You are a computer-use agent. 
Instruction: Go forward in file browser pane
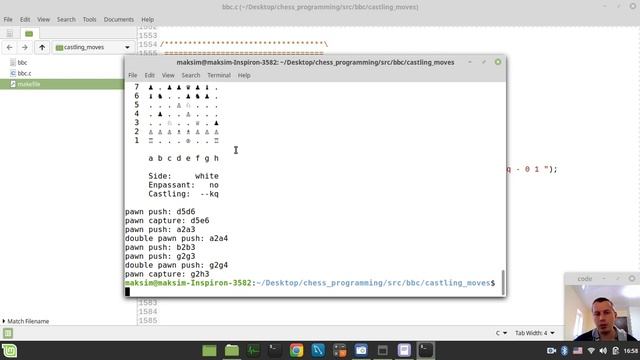pyautogui.click(x=24, y=47)
